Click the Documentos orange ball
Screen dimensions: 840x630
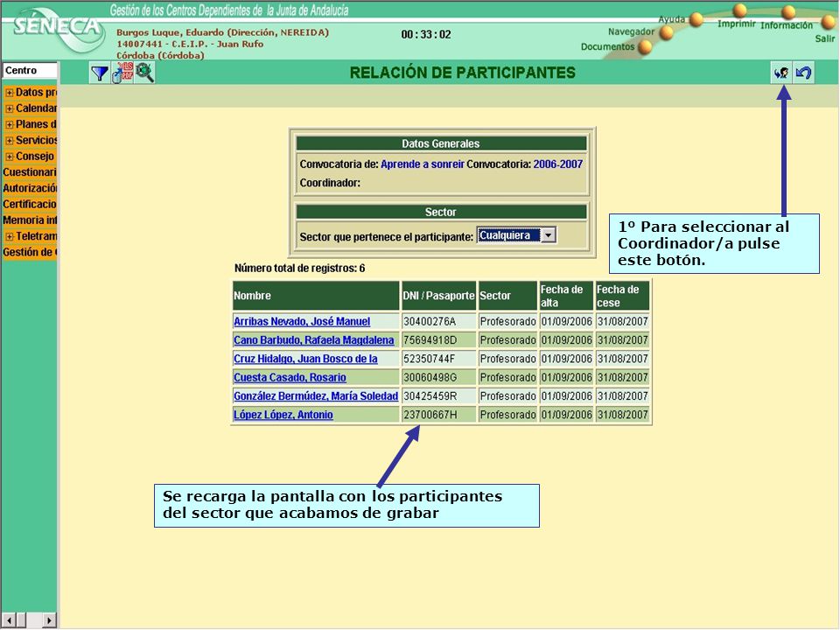[646, 47]
